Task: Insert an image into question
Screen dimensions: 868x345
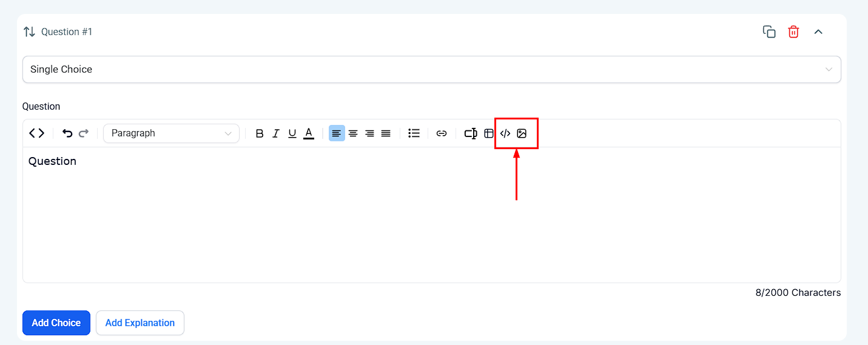Action: click(x=522, y=133)
